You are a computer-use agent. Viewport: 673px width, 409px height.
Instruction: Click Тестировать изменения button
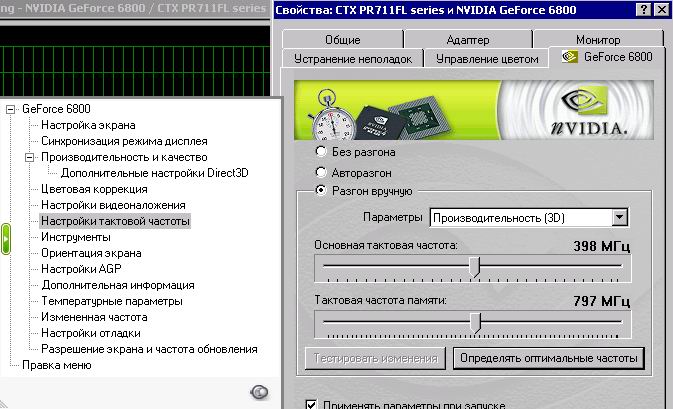click(x=376, y=358)
